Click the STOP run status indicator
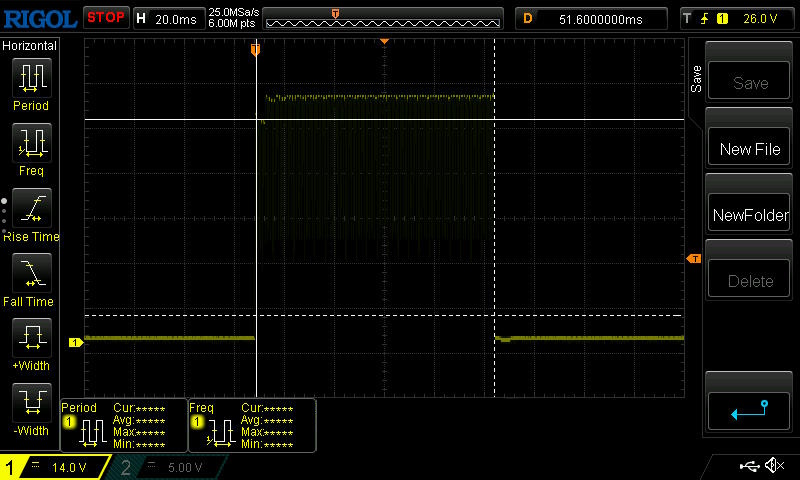 click(105, 18)
